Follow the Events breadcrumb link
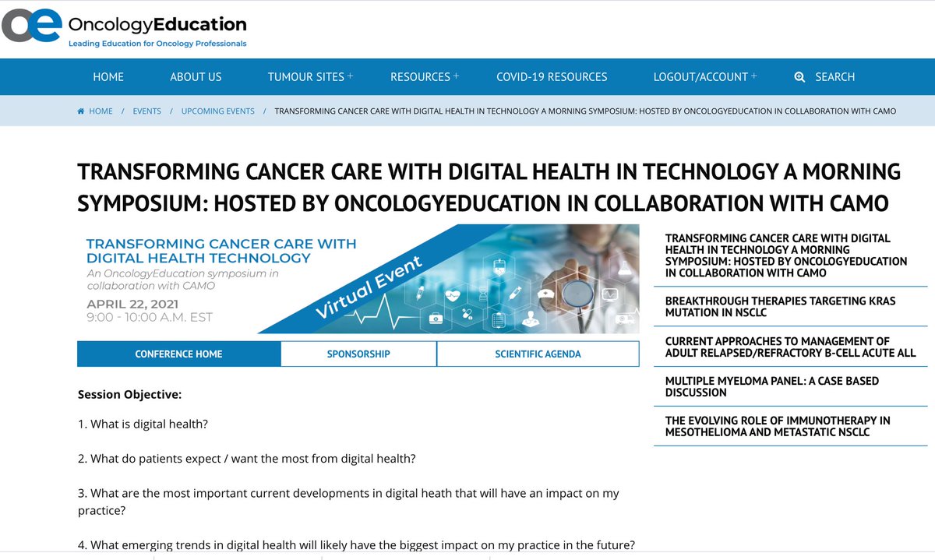This screenshot has height=560, width=935. point(146,111)
